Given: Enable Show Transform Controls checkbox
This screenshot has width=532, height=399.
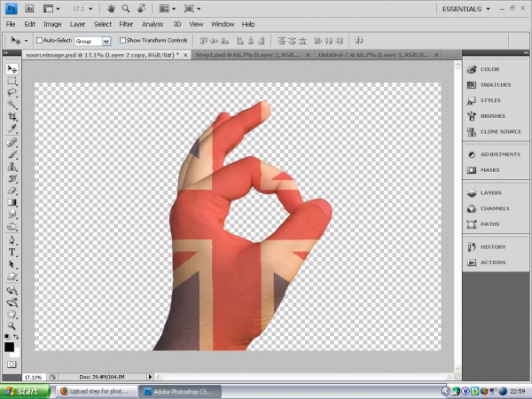Looking at the screenshot, I should pos(122,41).
